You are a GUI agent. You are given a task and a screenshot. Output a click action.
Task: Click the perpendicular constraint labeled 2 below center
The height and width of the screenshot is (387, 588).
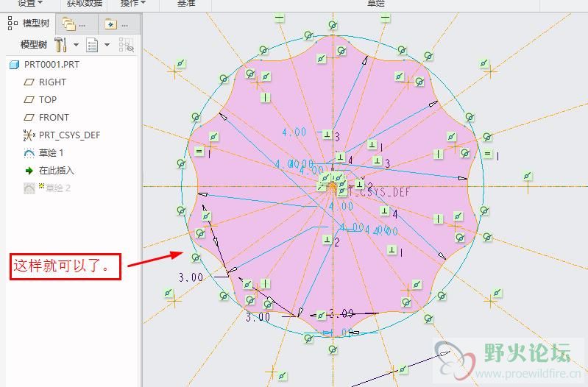tap(327, 239)
